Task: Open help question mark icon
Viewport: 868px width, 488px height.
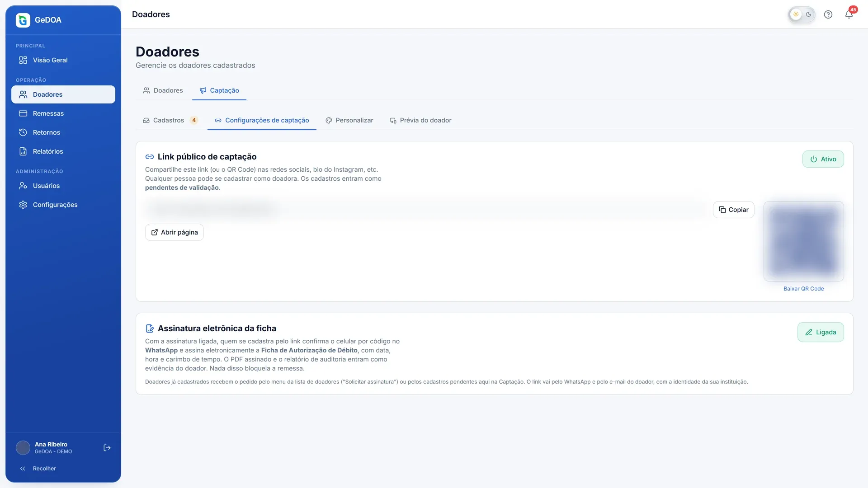Action: click(828, 14)
